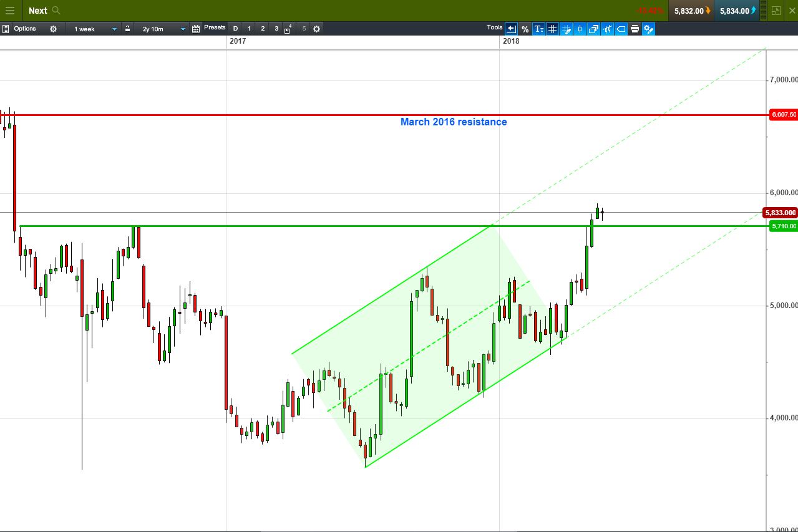Click the Options label

click(x=25, y=29)
